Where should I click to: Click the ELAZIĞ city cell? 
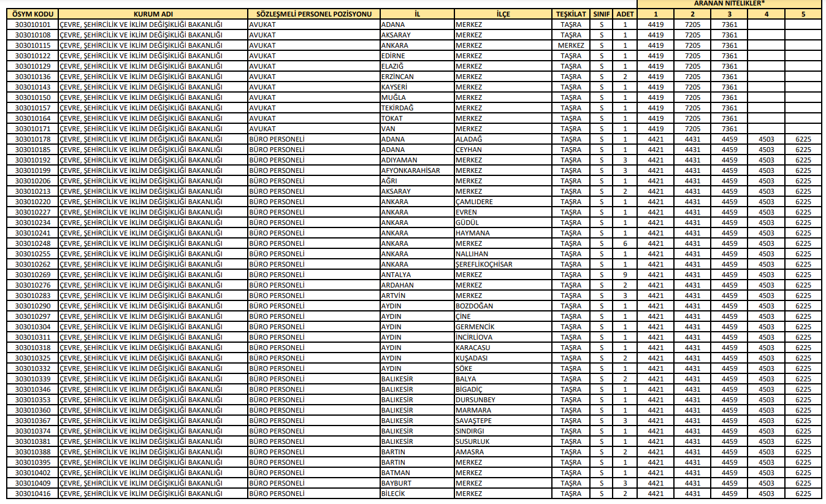417,66
